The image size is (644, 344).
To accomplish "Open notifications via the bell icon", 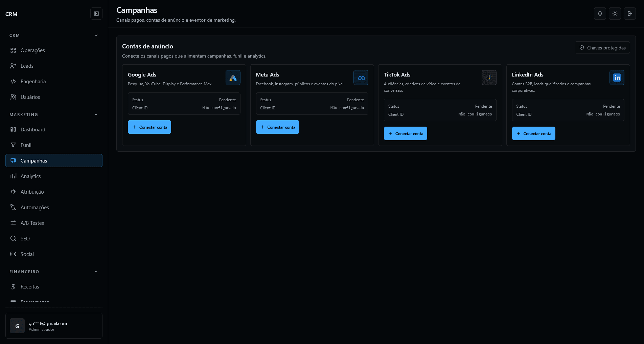I will pyautogui.click(x=600, y=14).
